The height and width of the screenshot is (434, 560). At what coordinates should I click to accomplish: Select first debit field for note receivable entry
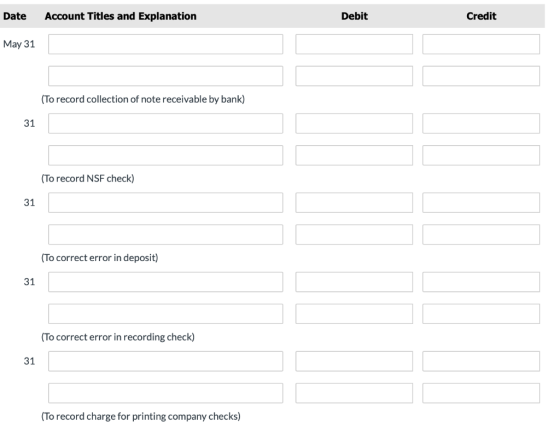(x=354, y=44)
